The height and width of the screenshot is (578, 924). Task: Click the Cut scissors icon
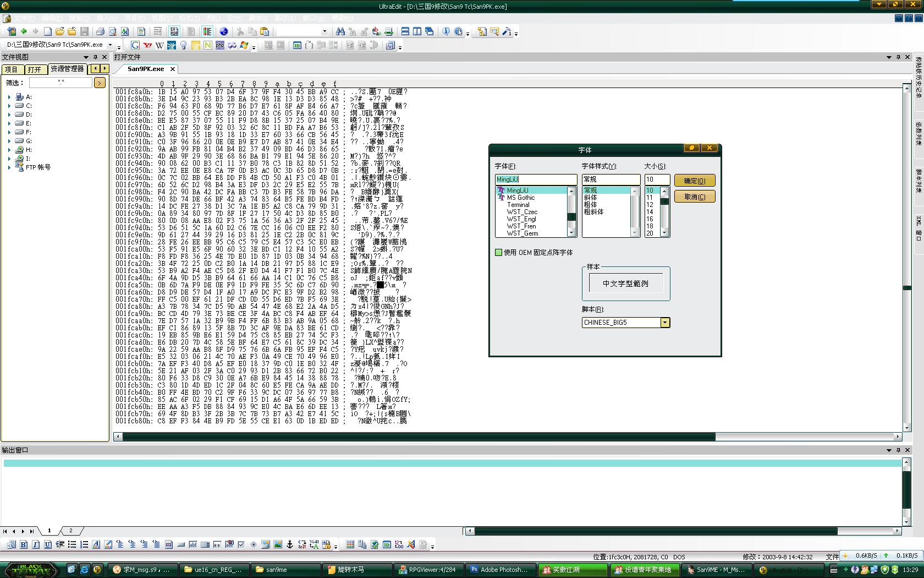point(240,31)
